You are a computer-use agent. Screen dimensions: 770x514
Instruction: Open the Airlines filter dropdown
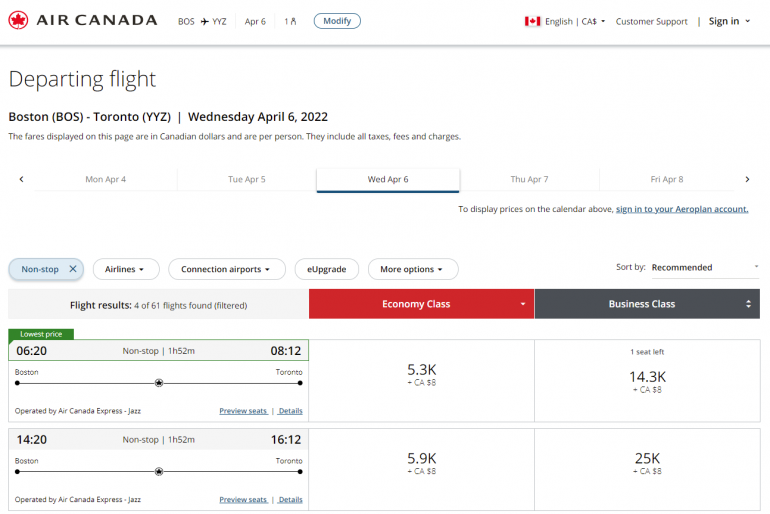[x=125, y=269]
